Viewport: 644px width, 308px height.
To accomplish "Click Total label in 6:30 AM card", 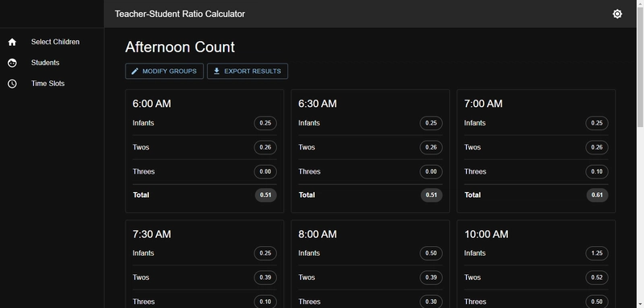I will click(307, 195).
